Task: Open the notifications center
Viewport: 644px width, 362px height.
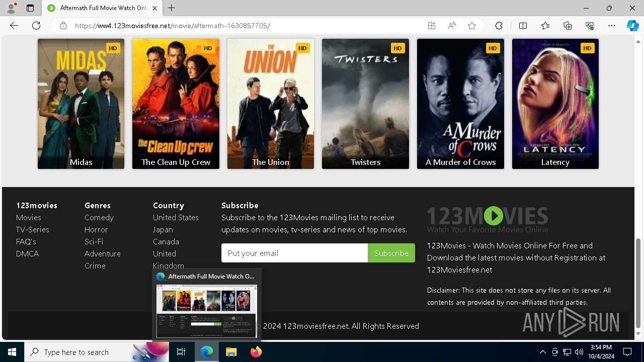Action: click(627, 352)
